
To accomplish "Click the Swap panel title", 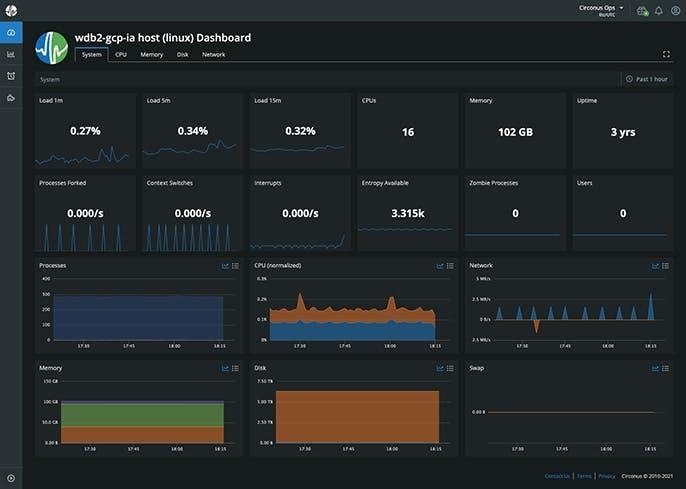I will coord(476,368).
